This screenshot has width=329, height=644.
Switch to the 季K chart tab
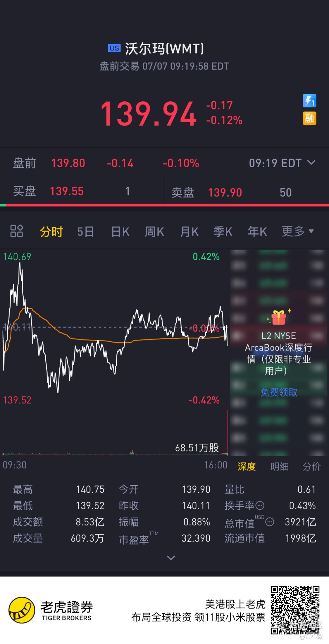(x=223, y=232)
